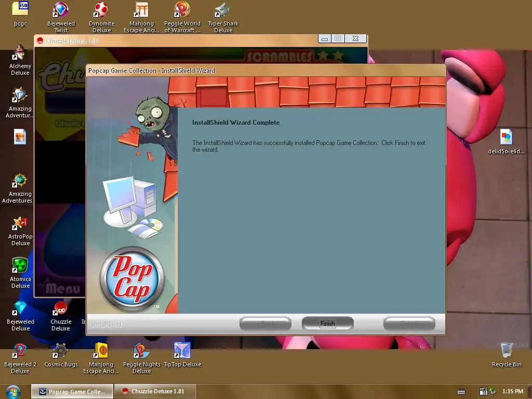Switch to Popcap Game Collection taskbar item
532x399 pixels.
point(72,392)
